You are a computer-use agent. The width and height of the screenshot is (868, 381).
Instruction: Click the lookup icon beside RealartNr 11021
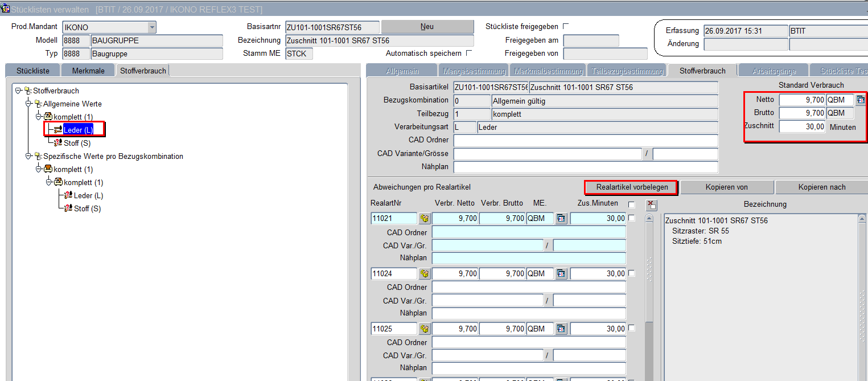click(425, 219)
